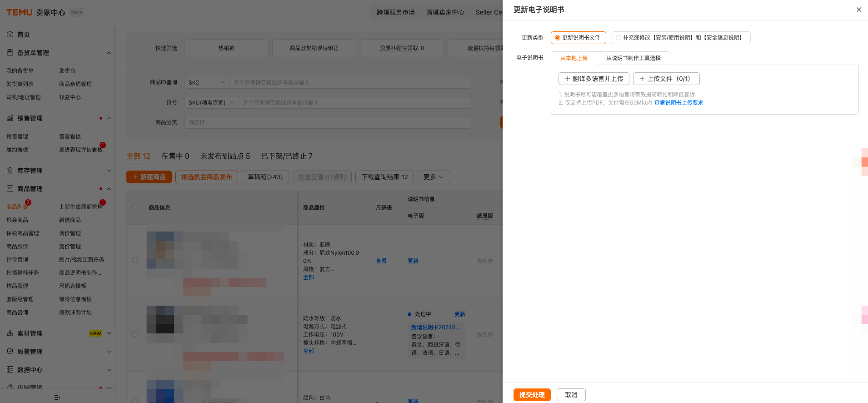Tick the first product row checkbox

tap(135, 260)
